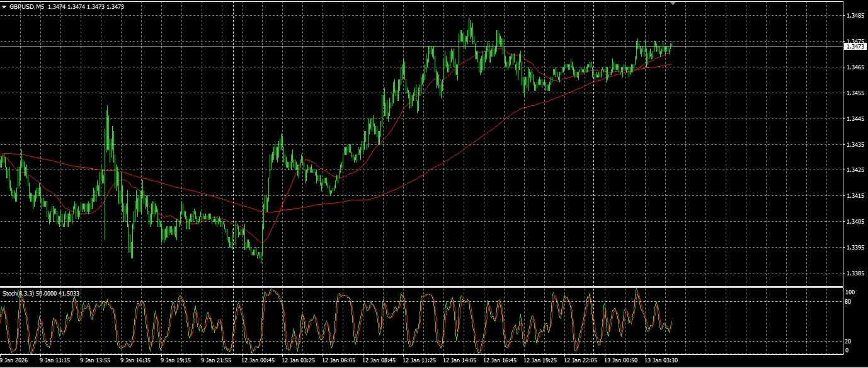
Task: Click the GBPUSD,M5 chart title text
Action: pos(26,6)
